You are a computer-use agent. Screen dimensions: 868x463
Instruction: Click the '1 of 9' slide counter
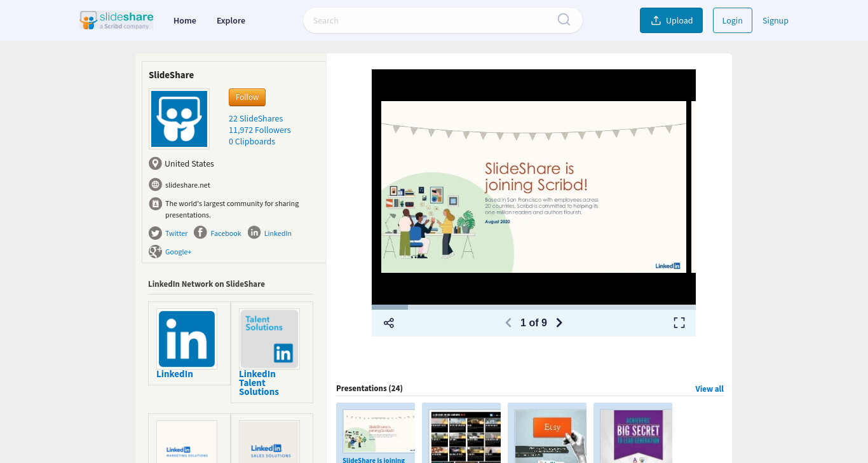[x=534, y=323]
